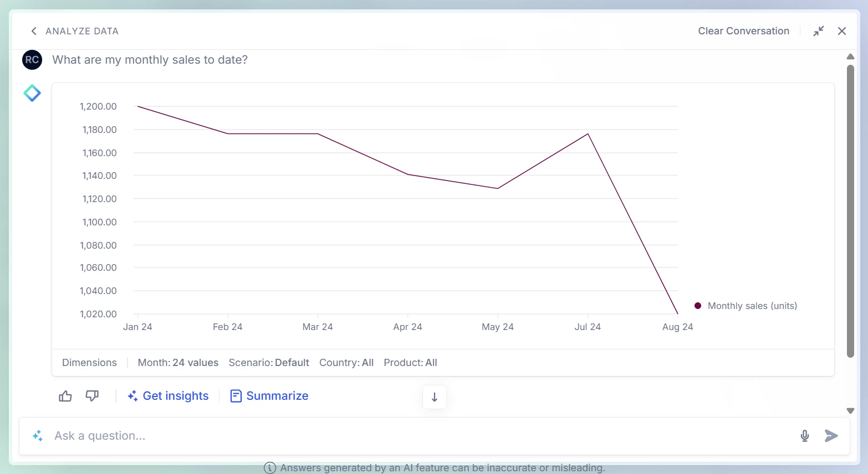This screenshot has width=868, height=474.
Task: Click the 1,200.00 axis value
Action: click(x=98, y=106)
